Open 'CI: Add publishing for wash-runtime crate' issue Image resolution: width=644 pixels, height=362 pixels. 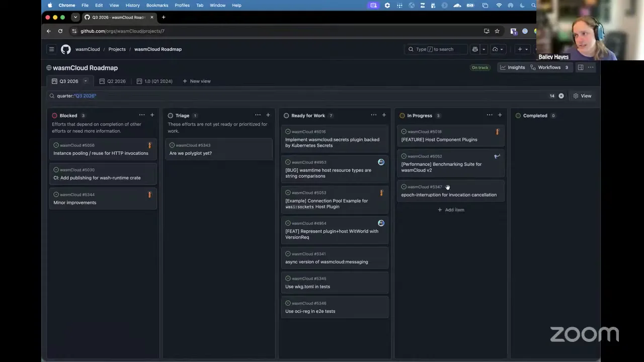point(97,178)
